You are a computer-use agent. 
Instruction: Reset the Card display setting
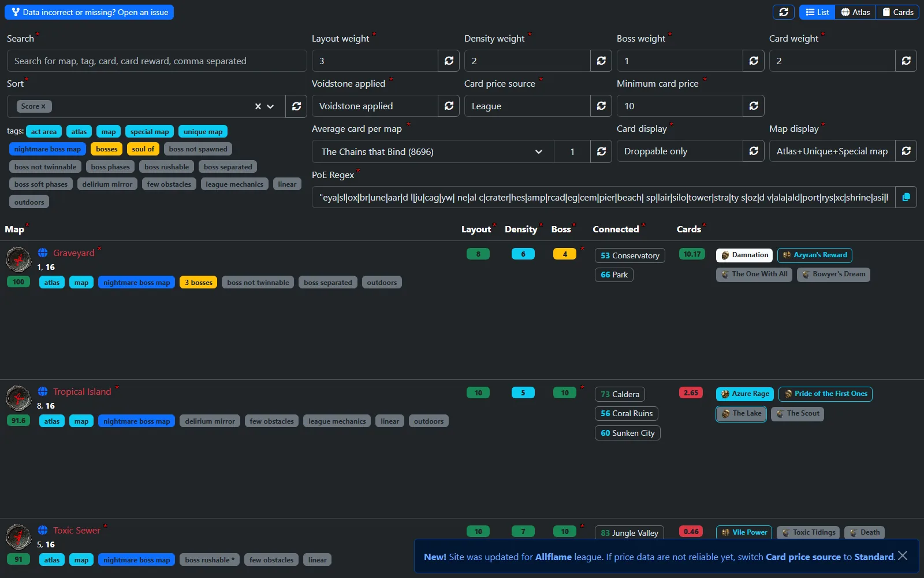click(754, 151)
